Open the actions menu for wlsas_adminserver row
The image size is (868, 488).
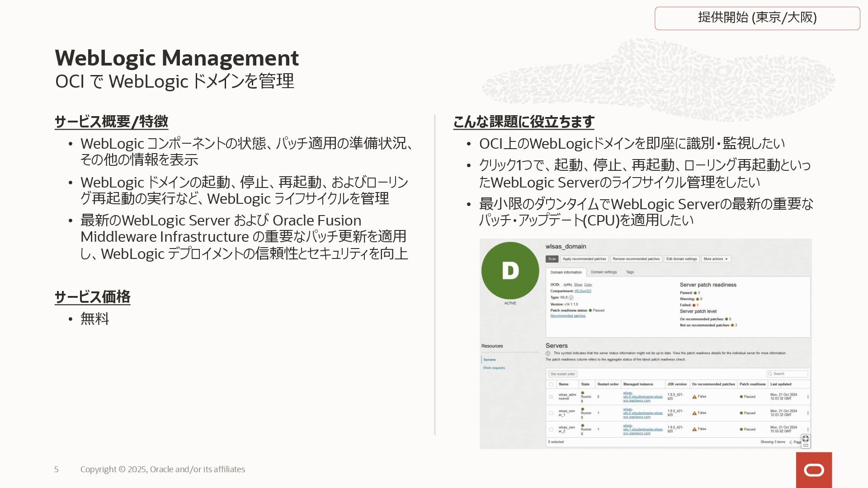[x=808, y=397]
